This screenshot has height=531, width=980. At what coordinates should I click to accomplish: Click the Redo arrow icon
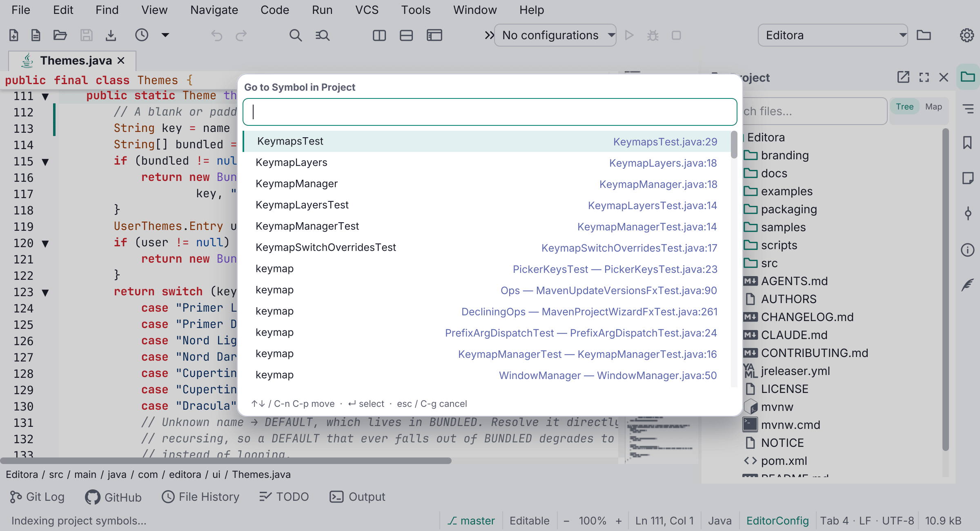pos(241,36)
